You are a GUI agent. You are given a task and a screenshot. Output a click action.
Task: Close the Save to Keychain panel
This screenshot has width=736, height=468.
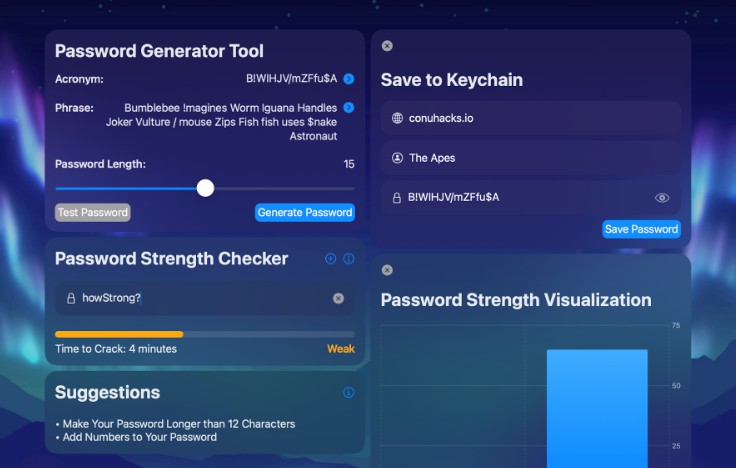coord(387,46)
